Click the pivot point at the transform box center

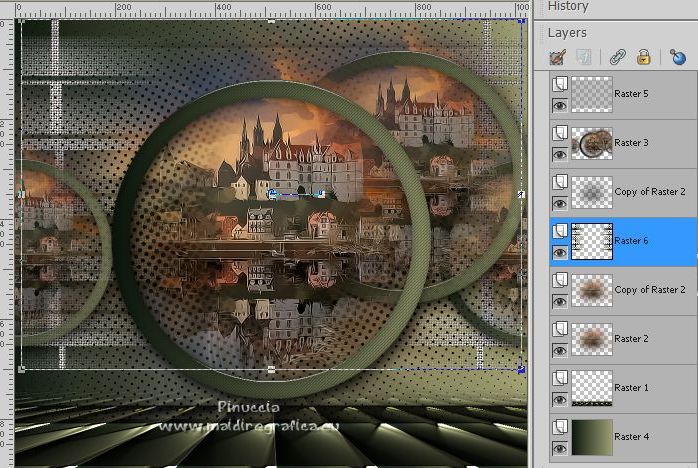(x=272, y=194)
